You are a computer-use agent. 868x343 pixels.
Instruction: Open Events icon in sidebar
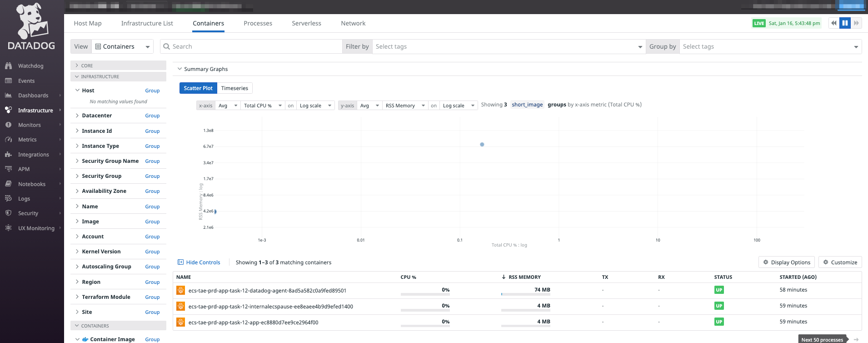point(8,81)
